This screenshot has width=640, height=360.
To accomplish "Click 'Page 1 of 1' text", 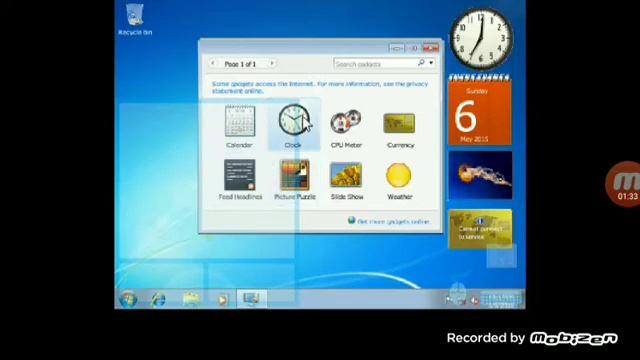I will pyautogui.click(x=240, y=64).
